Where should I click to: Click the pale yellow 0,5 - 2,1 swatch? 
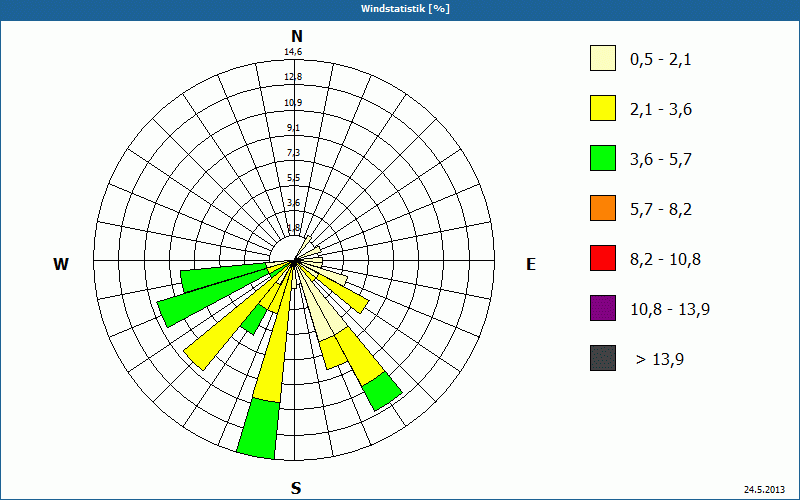click(603, 58)
